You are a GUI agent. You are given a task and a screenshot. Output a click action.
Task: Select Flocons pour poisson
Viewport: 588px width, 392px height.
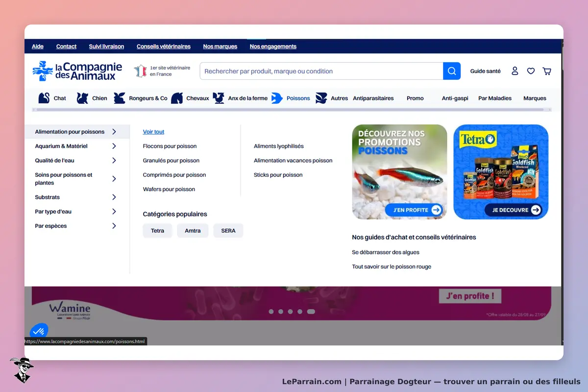coord(170,146)
